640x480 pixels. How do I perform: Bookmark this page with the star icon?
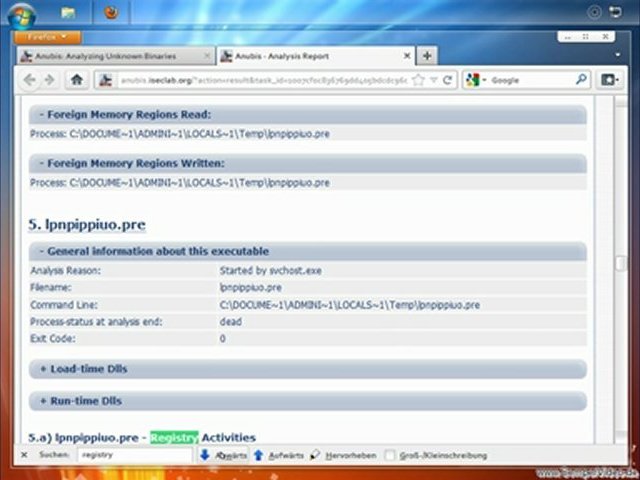[x=418, y=80]
